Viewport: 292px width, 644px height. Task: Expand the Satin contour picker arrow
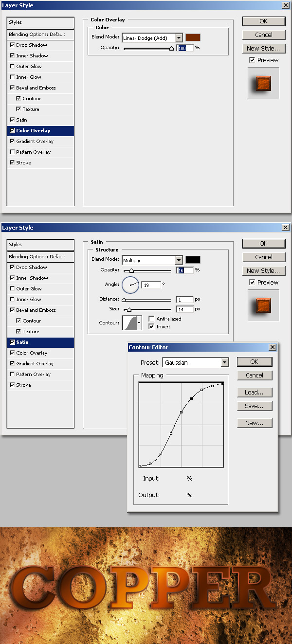pos(139,322)
